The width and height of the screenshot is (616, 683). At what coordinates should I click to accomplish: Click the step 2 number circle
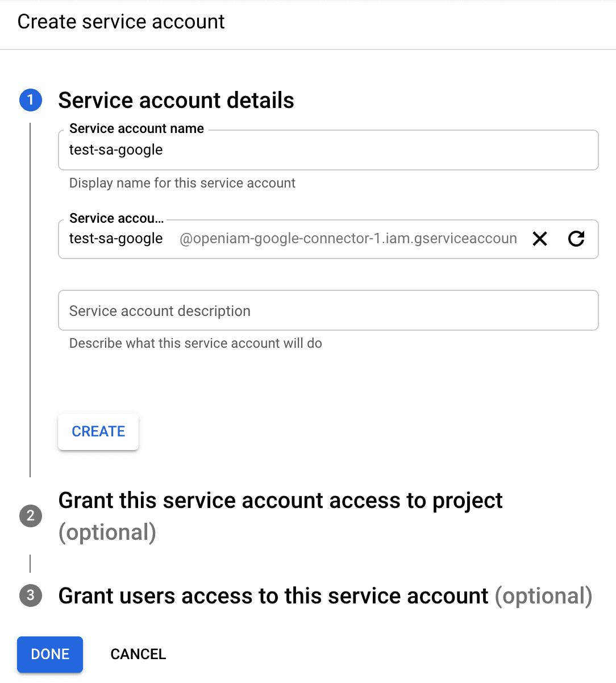tap(31, 516)
